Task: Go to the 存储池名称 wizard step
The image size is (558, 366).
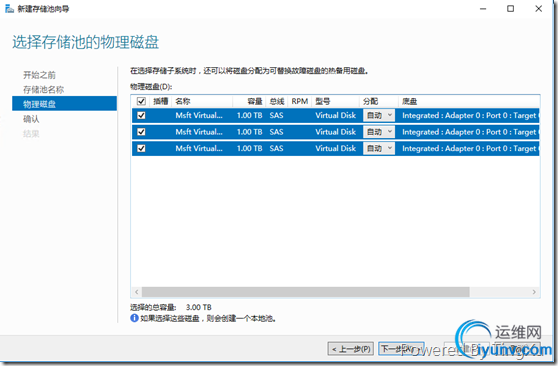Action: [x=43, y=89]
